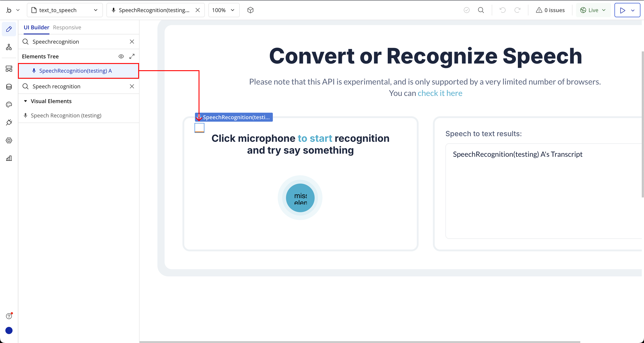This screenshot has height=343, width=644.
Task: Select the UI Builder tab
Action: coord(36,27)
